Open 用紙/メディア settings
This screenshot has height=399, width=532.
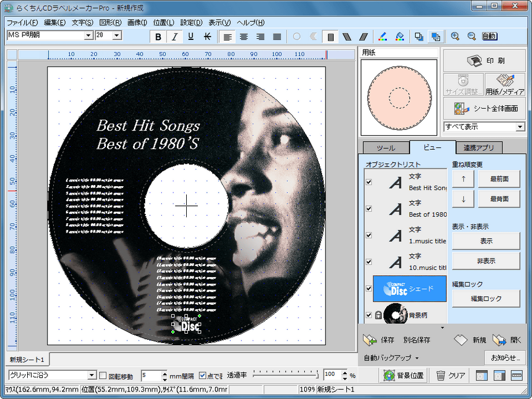pos(505,85)
